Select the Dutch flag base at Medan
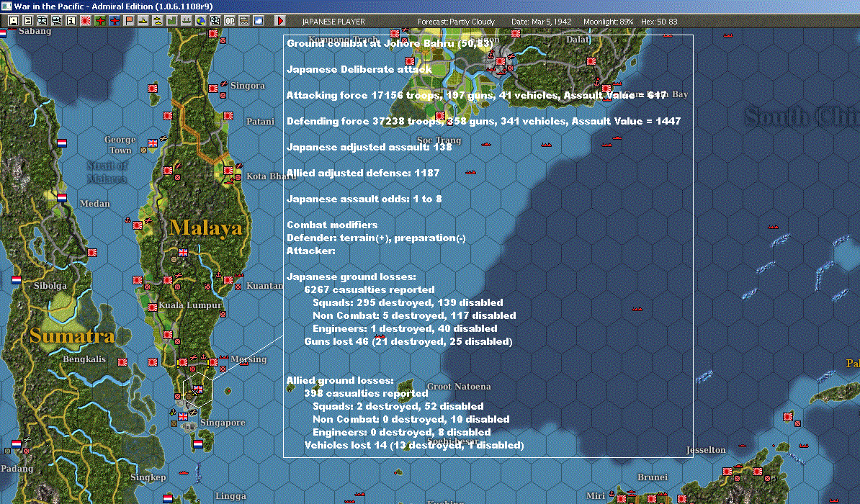Screen dimensions: 860x504 (62, 197)
